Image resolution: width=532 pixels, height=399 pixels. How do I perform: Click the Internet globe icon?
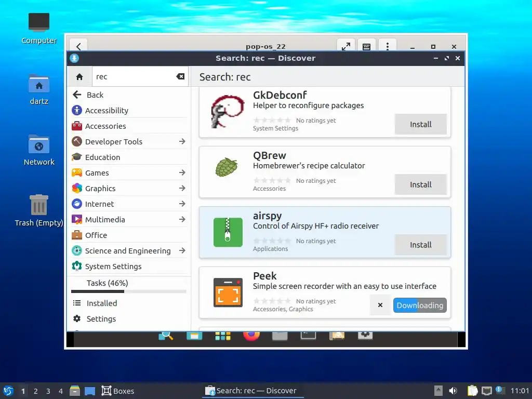[77, 204]
